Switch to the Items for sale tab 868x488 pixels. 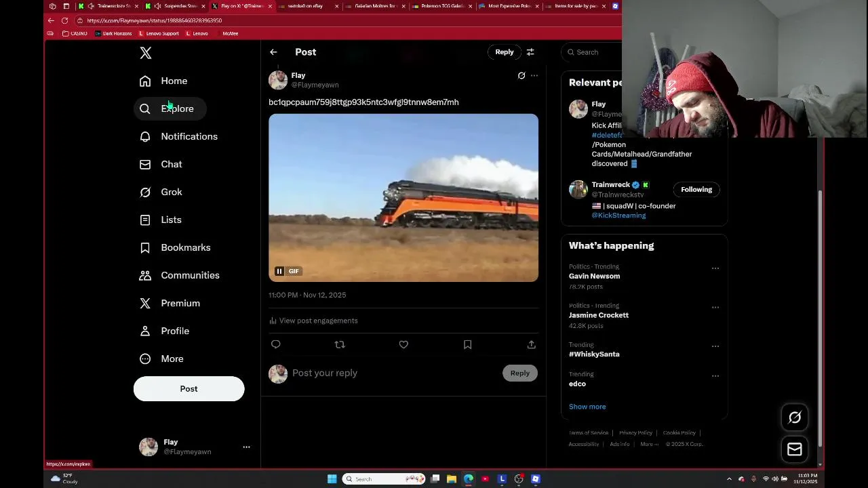[576, 6]
